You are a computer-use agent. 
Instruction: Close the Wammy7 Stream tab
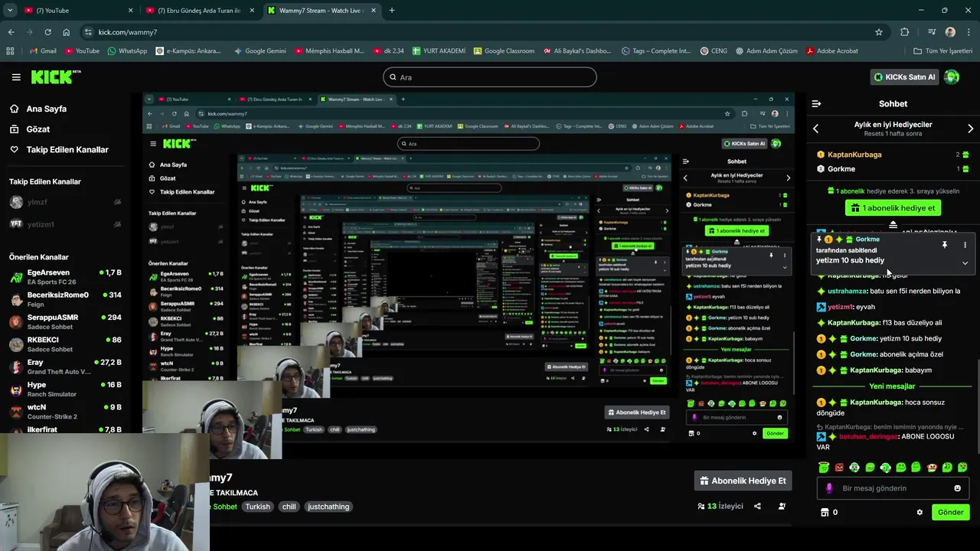(375, 11)
